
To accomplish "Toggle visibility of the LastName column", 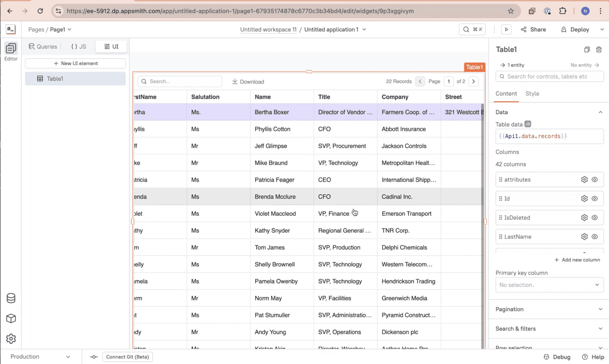I will (595, 237).
